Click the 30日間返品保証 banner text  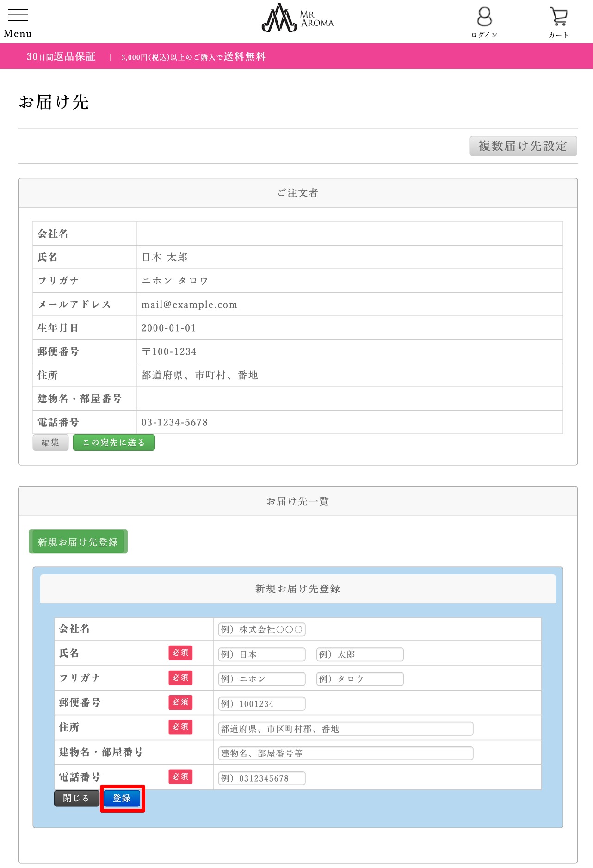pos(61,56)
